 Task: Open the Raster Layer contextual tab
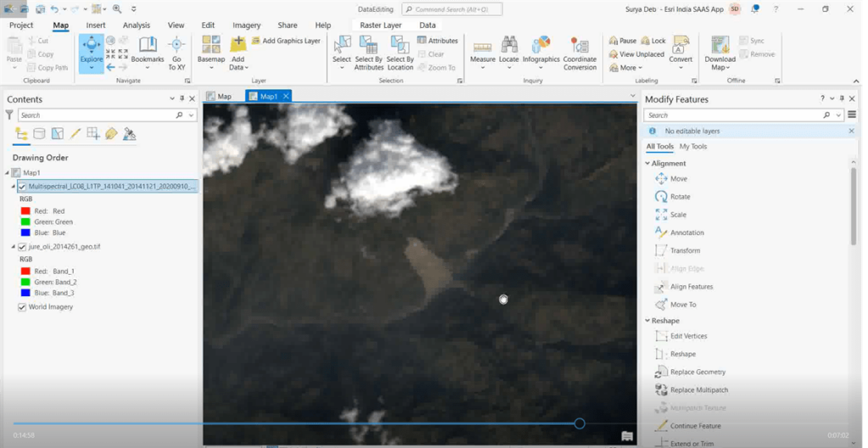coord(381,25)
